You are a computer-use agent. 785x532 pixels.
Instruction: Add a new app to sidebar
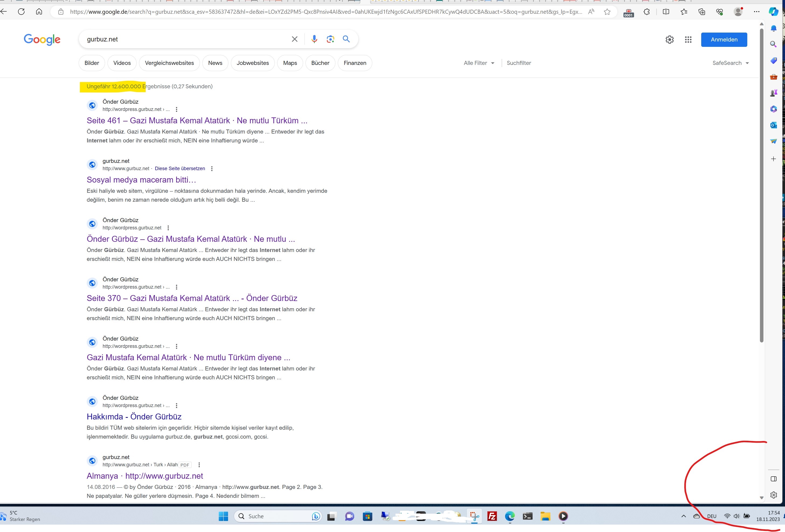[773, 159]
